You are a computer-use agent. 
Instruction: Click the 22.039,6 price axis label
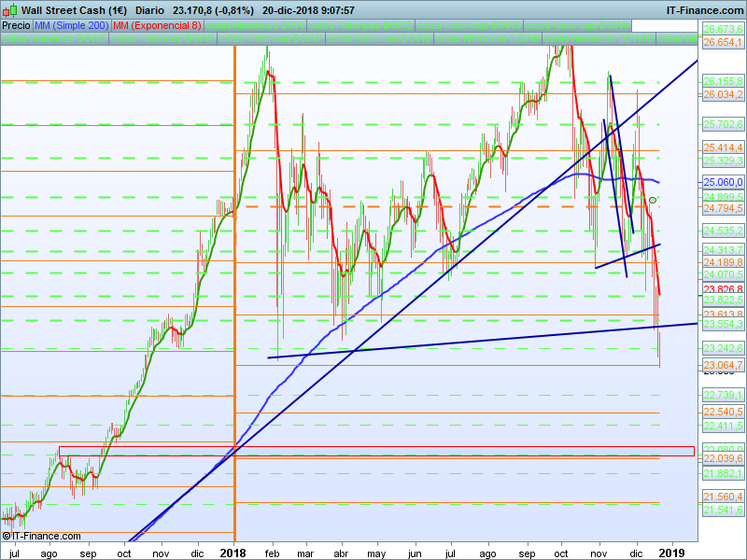coord(723,458)
